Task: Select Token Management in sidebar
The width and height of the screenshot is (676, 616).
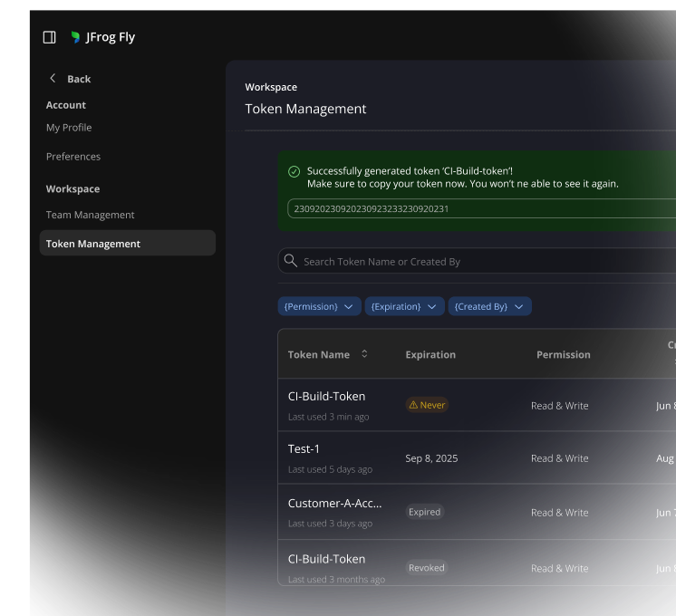Action: [93, 244]
